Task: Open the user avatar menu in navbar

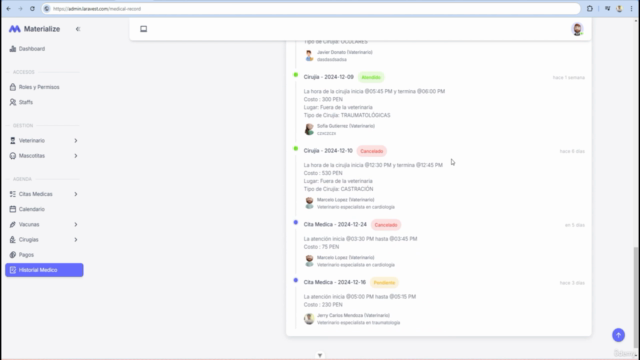Action: pos(577,29)
